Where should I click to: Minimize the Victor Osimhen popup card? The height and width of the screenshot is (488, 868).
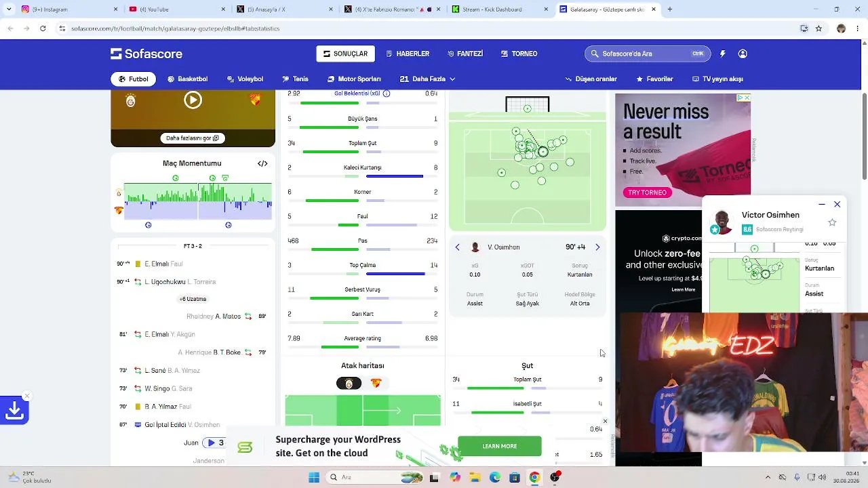pyautogui.click(x=822, y=204)
